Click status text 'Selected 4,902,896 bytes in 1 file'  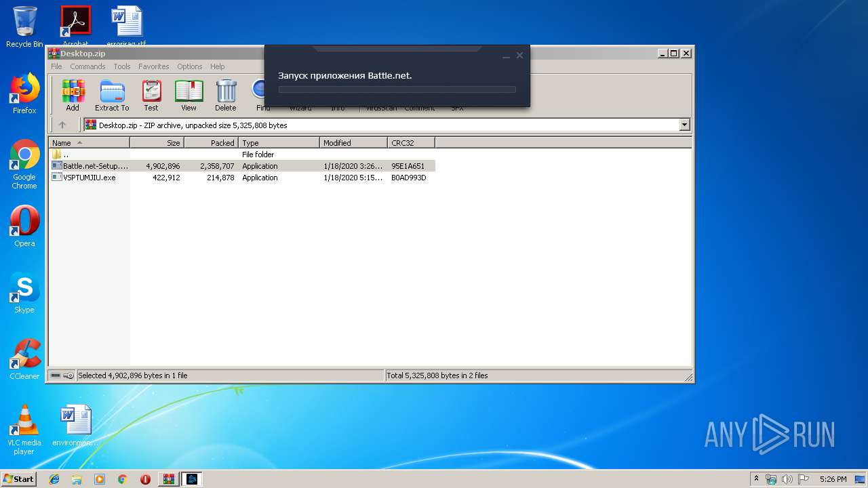pyautogui.click(x=132, y=375)
